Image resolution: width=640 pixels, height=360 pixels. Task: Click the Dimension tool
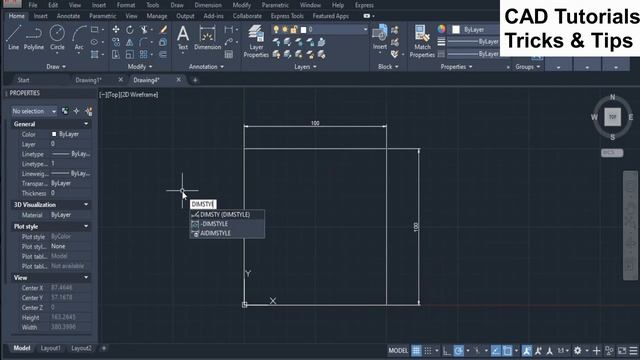pos(207,38)
